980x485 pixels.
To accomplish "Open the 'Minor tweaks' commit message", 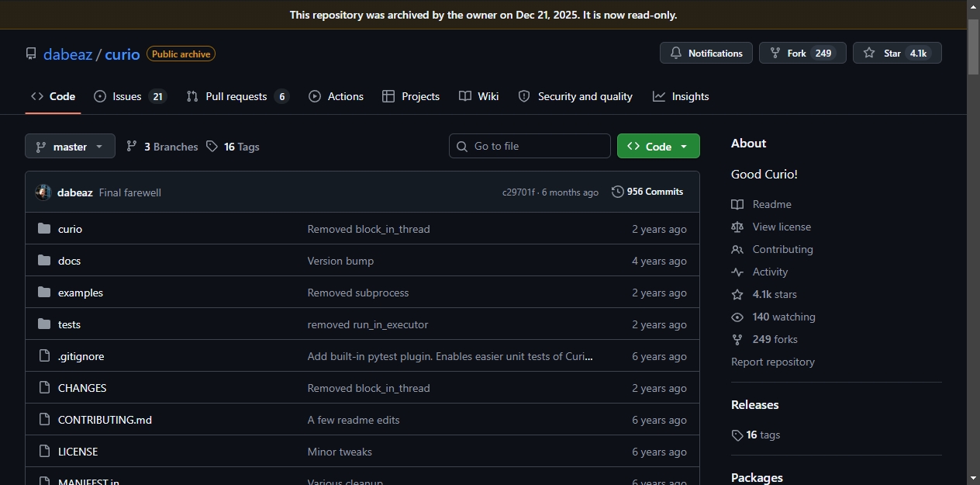I will (x=340, y=452).
